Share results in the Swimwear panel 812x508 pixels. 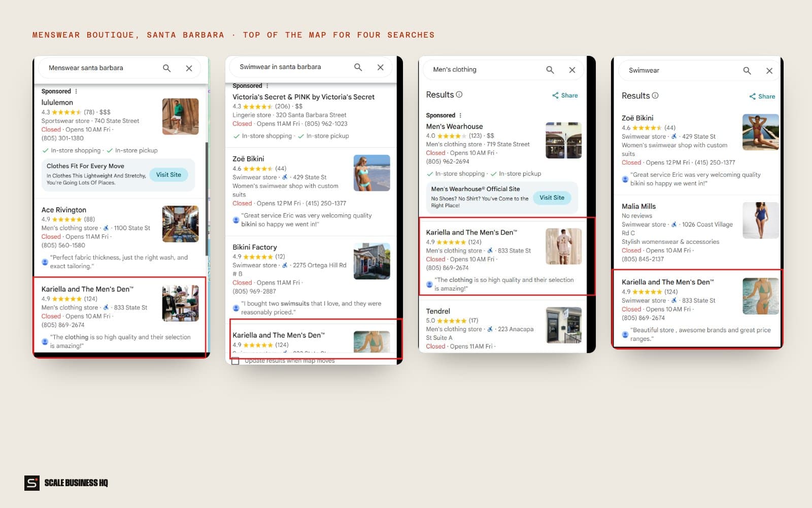coord(762,97)
